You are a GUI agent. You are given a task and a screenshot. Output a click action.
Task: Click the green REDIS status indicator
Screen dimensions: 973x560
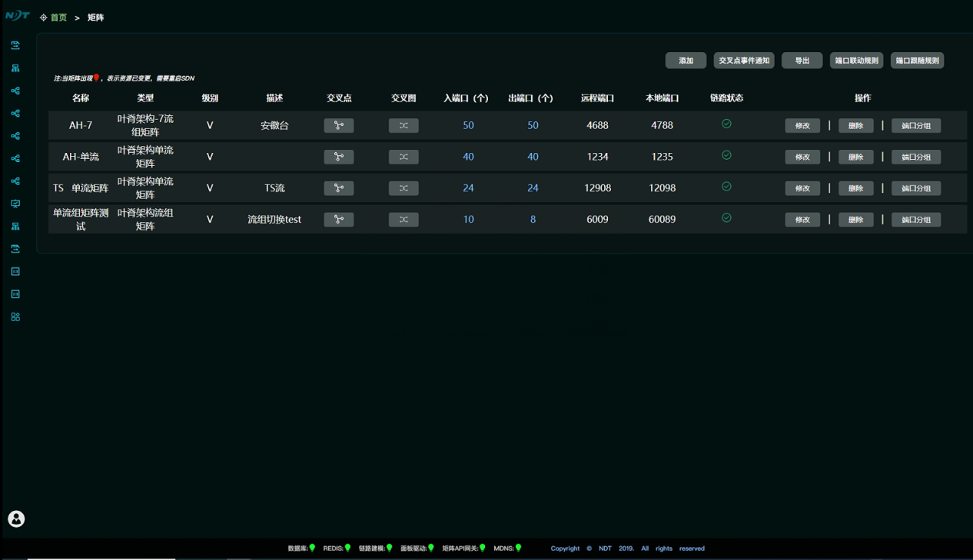tap(348, 548)
